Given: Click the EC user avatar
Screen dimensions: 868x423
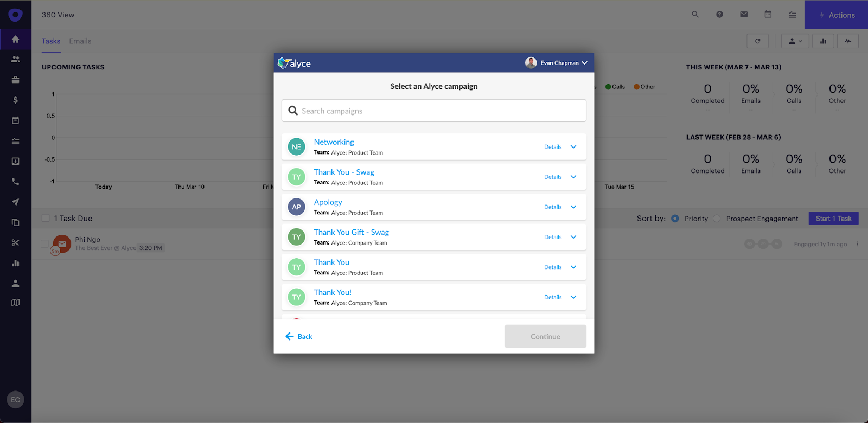Looking at the screenshot, I should click(x=15, y=400).
